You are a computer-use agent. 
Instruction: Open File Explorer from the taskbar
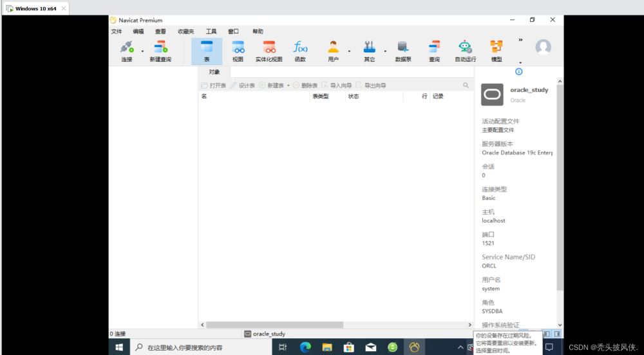[x=327, y=347]
